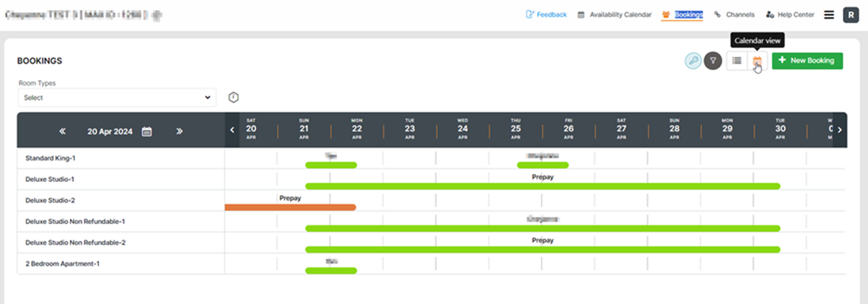Open the Availability Calendar tab
Viewport: 868px width, 304px height.
(x=615, y=15)
